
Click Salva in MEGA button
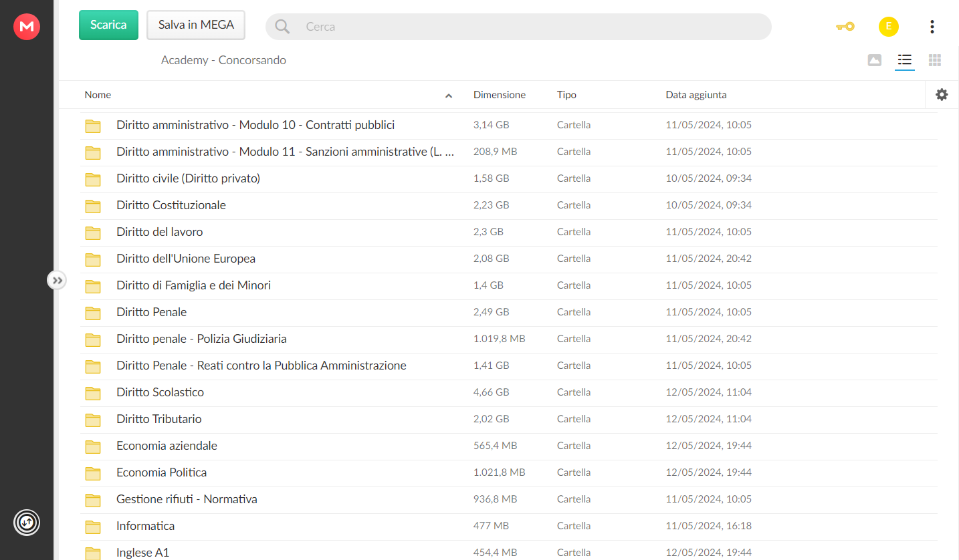point(196,25)
